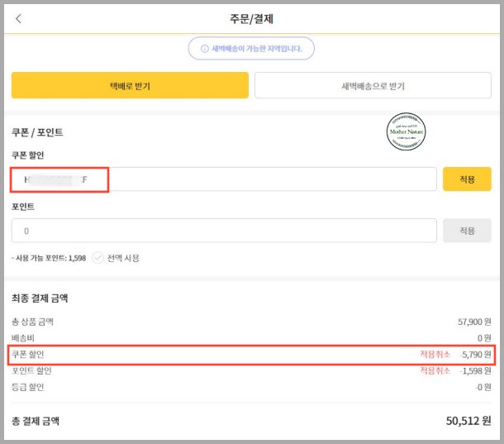Cancel point discount via 적용취소 link
504x444 pixels.
[435, 370]
